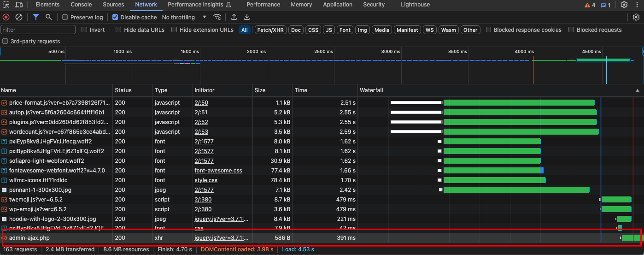Image resolution: width=644 pixels, height=255 pixels.
Task: Sort requests by Status column
Action: pos(133,90)
